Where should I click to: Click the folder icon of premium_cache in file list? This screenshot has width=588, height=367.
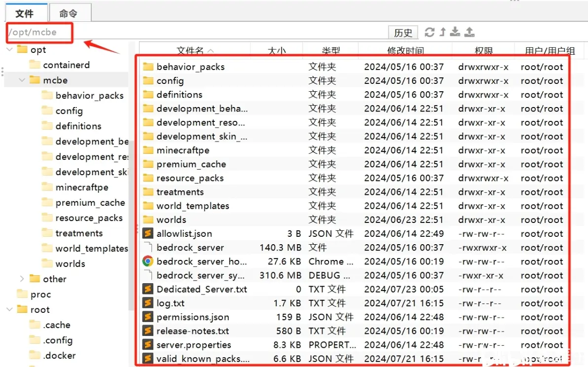148,164
